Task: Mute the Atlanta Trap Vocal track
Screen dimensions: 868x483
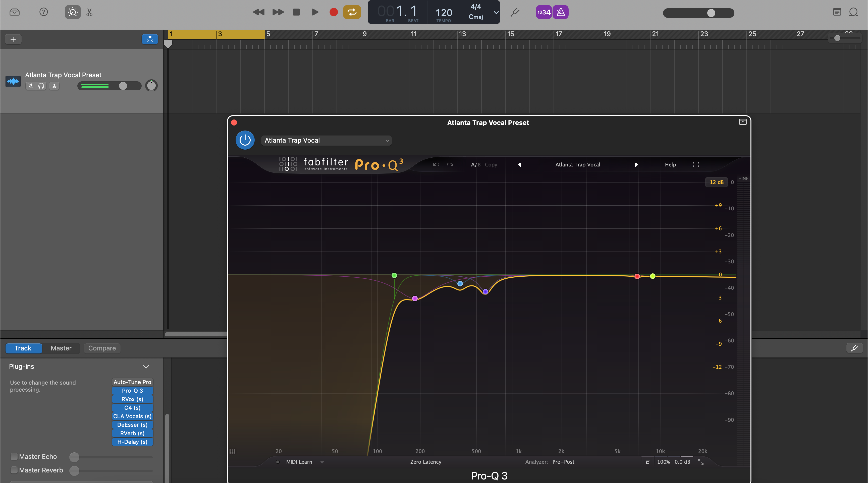Action: pyautogui.click(x=30, y=86)
